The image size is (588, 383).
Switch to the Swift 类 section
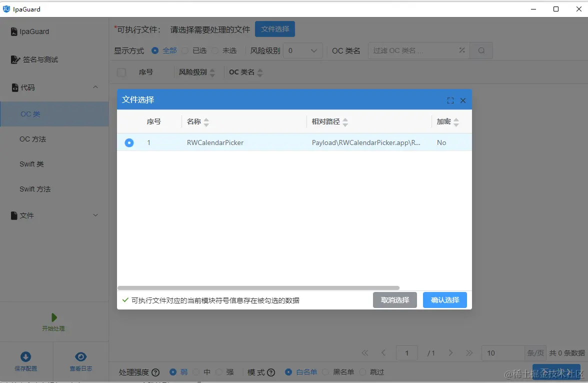click(x=32, y=164)
